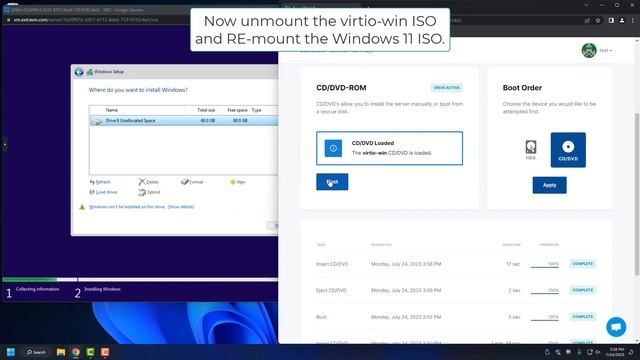Click the Eject button under CD/DVD Loaded
640x360 pixels.
[x=332, y=182]
